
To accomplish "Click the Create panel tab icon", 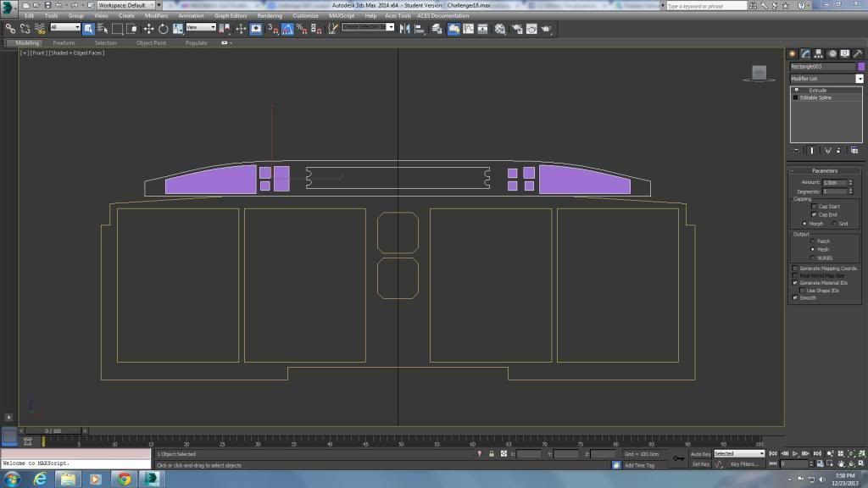I will pos(793,54).
